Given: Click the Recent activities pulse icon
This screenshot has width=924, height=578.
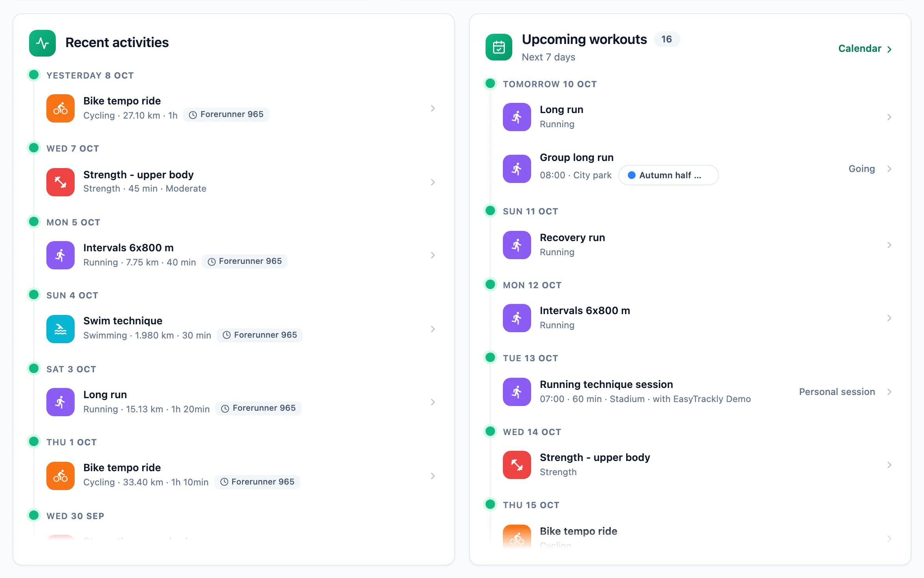Looking at the screenshot, I should [42, 43].
